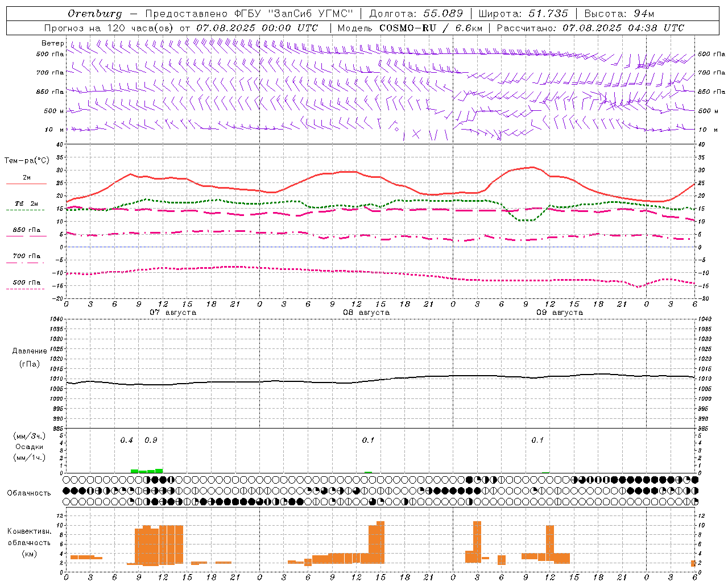Click the 'Долгота: 55.089' longitude value
This screenshot has height=582, width=728.
(x=416, y=14)
